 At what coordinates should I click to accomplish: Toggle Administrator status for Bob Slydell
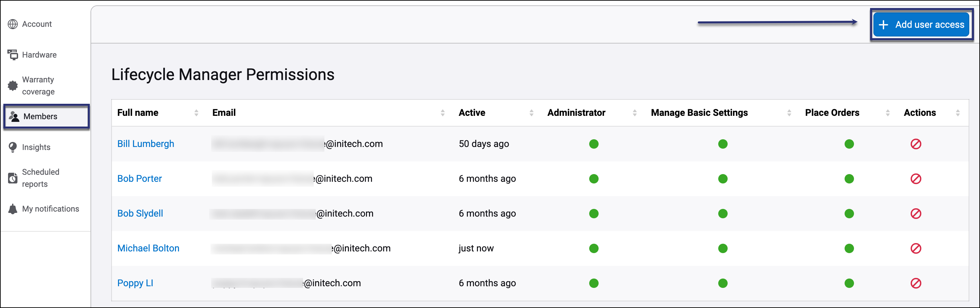[594, 214]
